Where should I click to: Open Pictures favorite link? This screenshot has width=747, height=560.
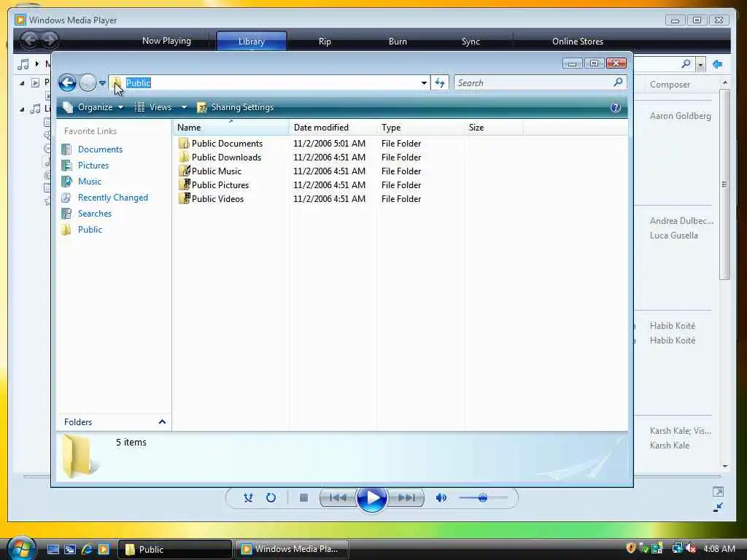point(93,166)
